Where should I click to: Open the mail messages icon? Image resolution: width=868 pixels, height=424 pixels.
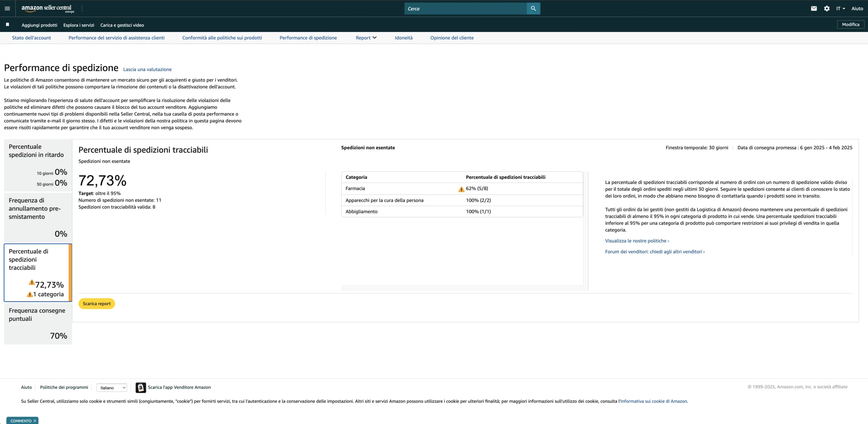coord(814,8)
